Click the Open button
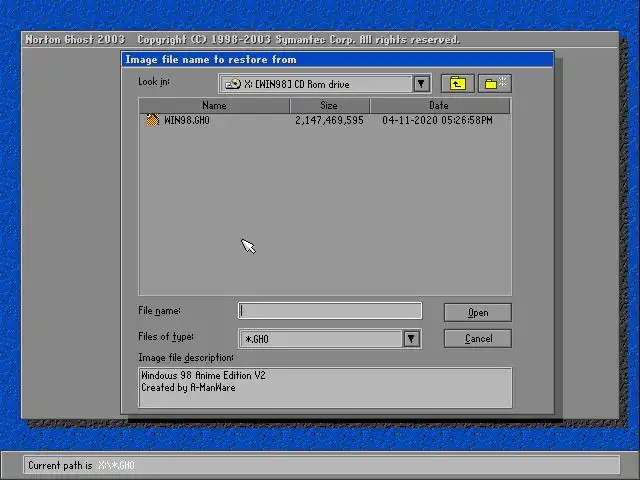This screenshot has height=480, width=640. (478, 313)
